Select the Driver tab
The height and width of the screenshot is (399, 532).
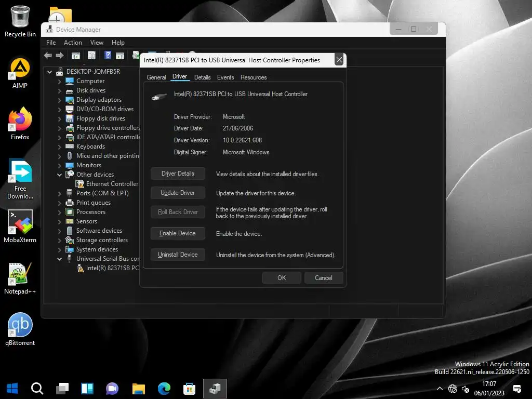click(179, 77)
